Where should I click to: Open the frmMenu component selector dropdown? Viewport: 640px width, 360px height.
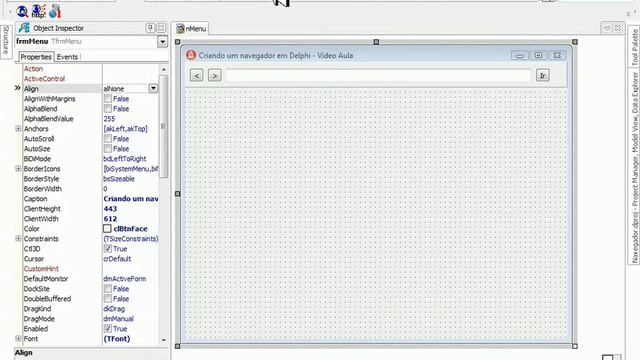pyautogui.click(x=162, y=42)
